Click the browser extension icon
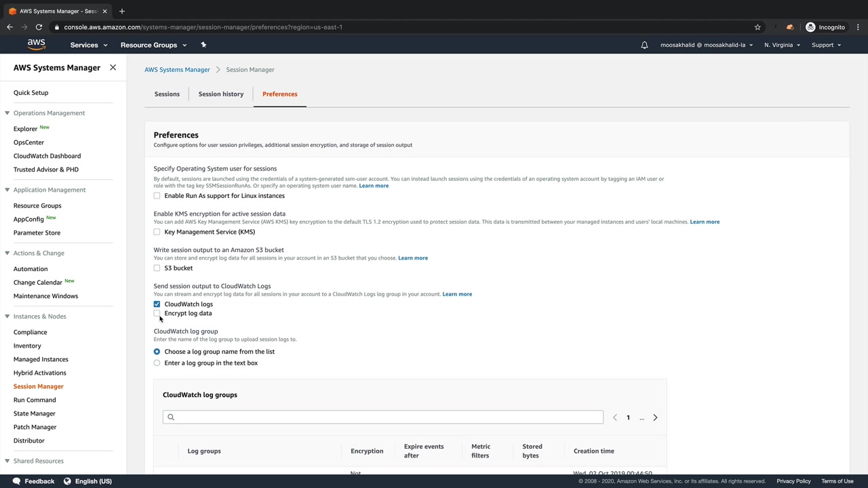This screenshot has width=868, height=488. tap(790, 27)
